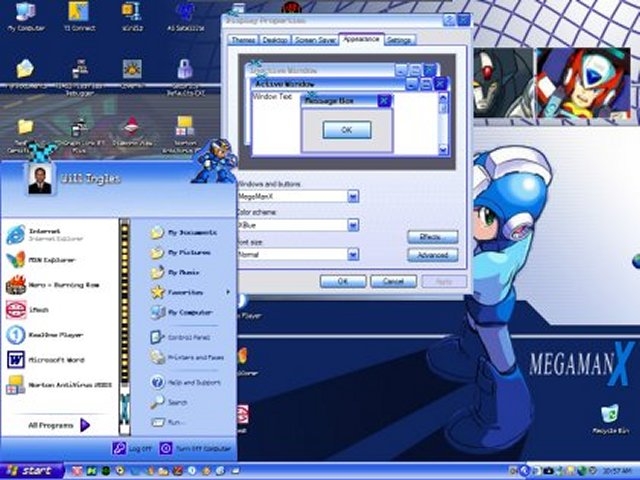Open the Color scheme dropdown
Screen dimensions: 640x480
[x=353, y=225]
